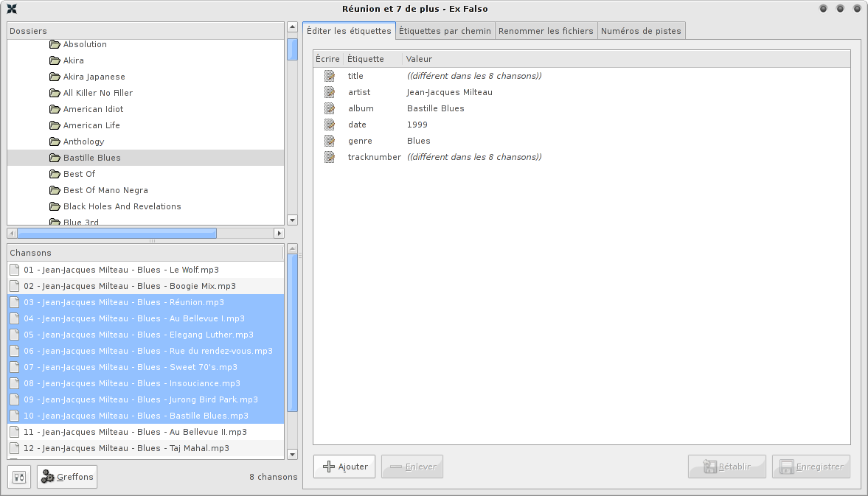868x496 pixels.
Task: Click the right arrow of the folder horizontal scrollbar
Action: (279, 234)
